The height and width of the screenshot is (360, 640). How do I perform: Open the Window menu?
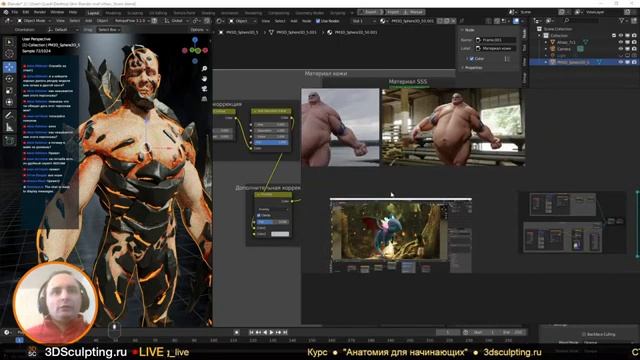click(x=57, y=12)
